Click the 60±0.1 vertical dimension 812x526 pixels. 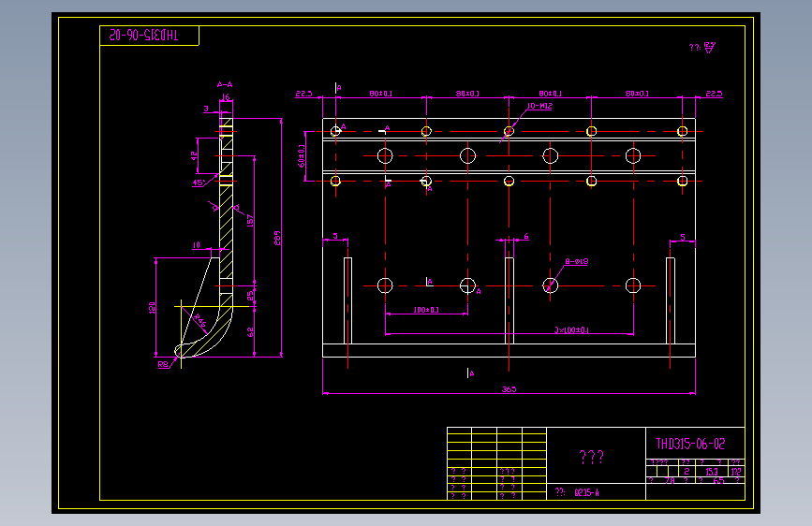[302, 155]
